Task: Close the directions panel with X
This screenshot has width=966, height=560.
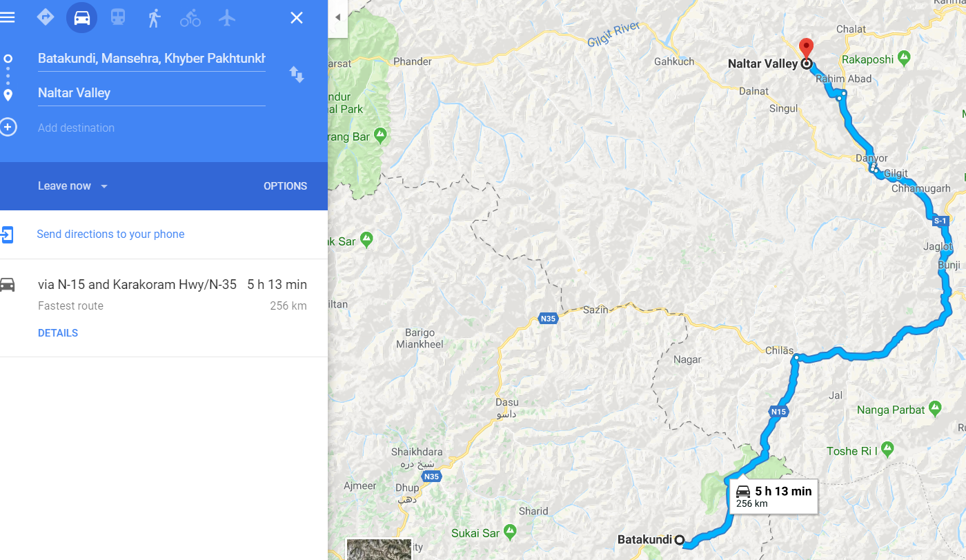Action: click(297, 18)
